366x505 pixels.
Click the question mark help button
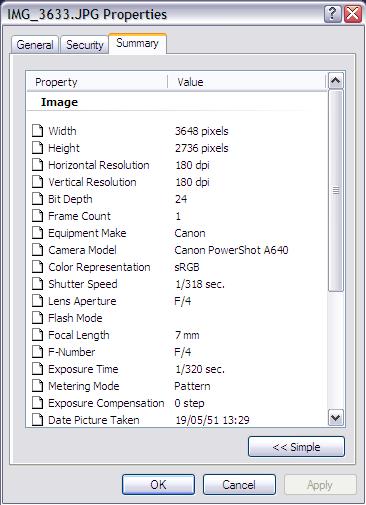pyautogui.click(x=332, y=14)
